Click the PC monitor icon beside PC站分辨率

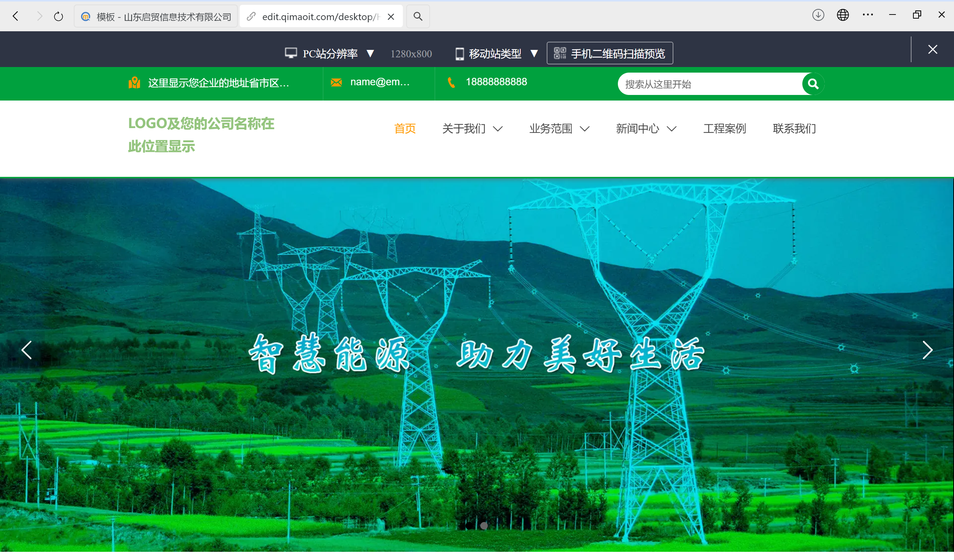click(x=291, y=53)
